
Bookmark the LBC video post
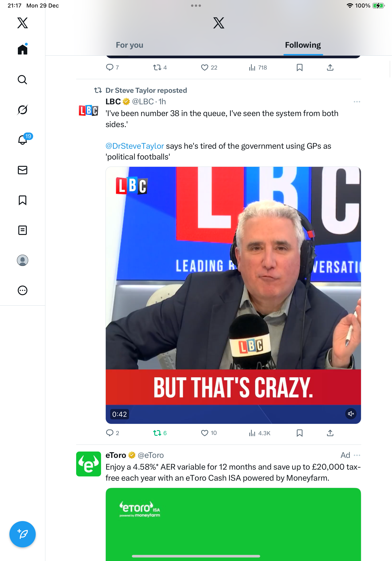click(x=299, y=433)
